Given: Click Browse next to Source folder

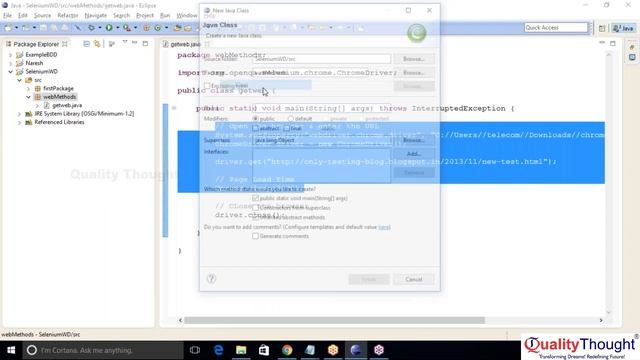Looking at the screenshot, I should click(414, 59).
